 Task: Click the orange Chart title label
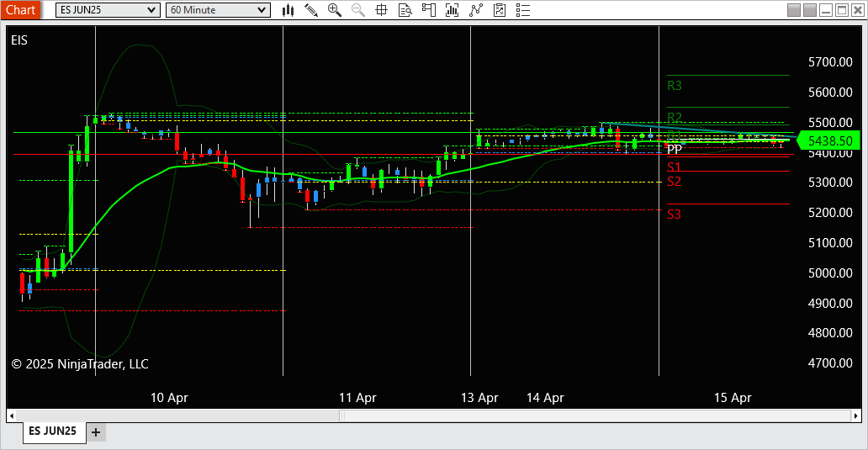click(20, 10)
